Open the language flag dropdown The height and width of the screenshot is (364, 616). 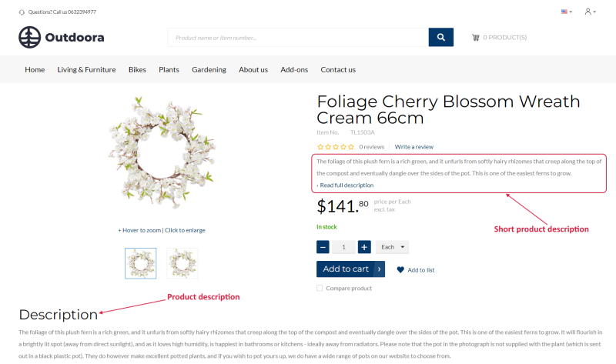(566, 12)
